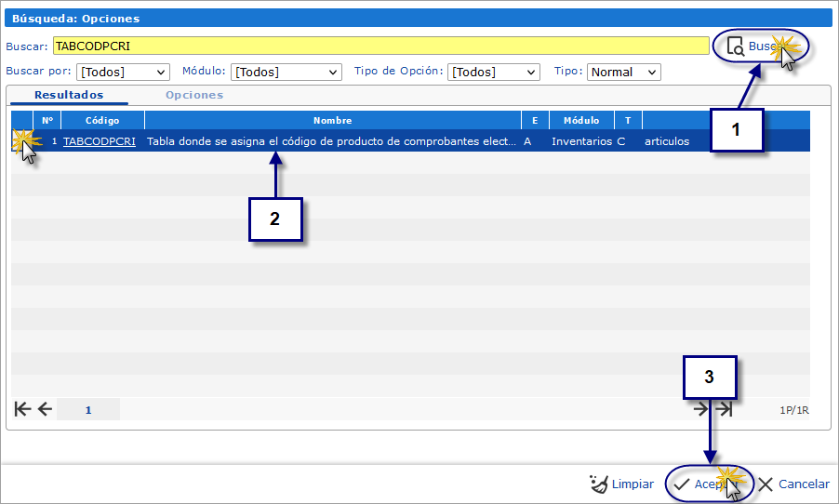Sort by the Nombre column header
Viewport: 839px width, 504px height.
pyautogui.click(x=332, y=120)
